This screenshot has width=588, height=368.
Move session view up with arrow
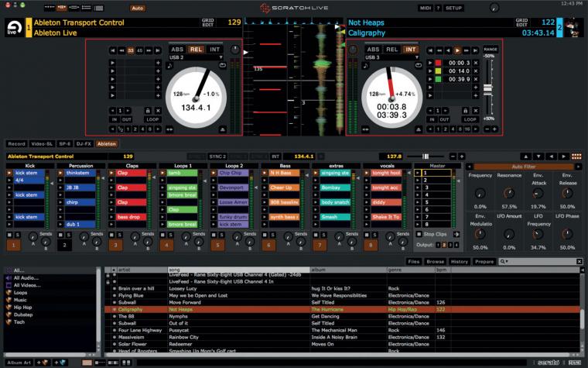pos(526,156)
